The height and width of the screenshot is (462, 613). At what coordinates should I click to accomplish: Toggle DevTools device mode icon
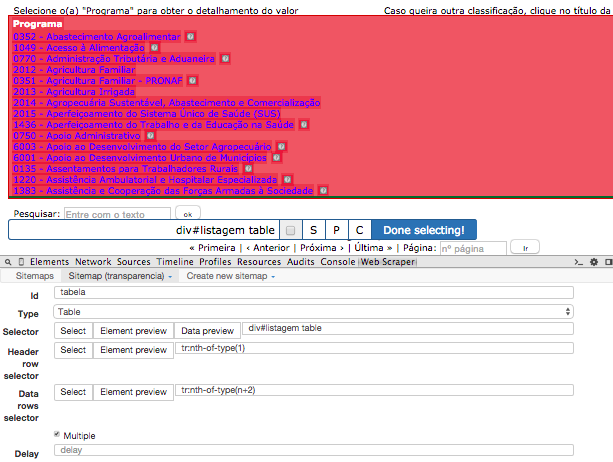21,262
